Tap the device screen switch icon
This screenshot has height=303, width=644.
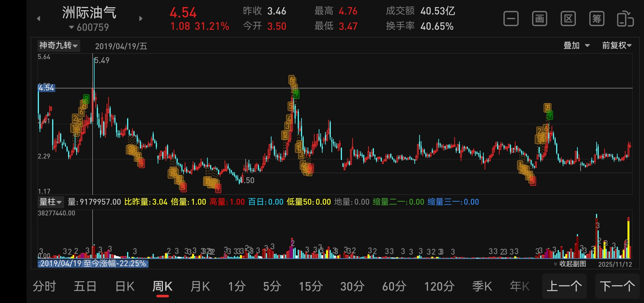pos(625,19)
